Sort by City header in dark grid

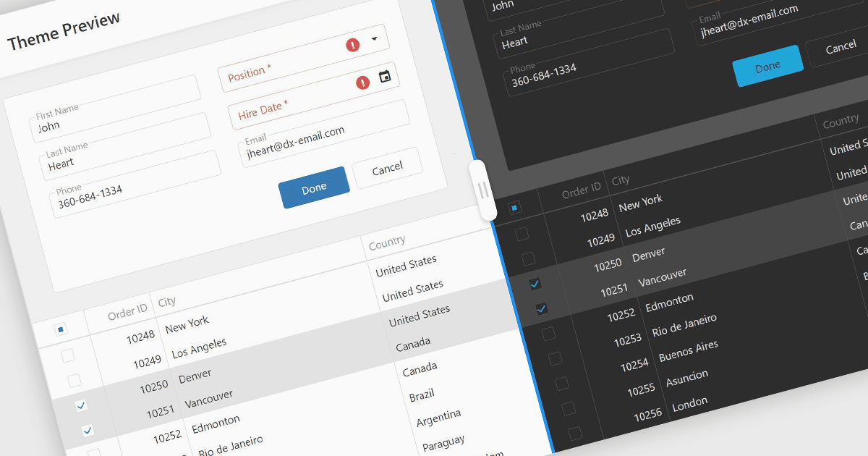pyautogui.click(x=621, y=180)
